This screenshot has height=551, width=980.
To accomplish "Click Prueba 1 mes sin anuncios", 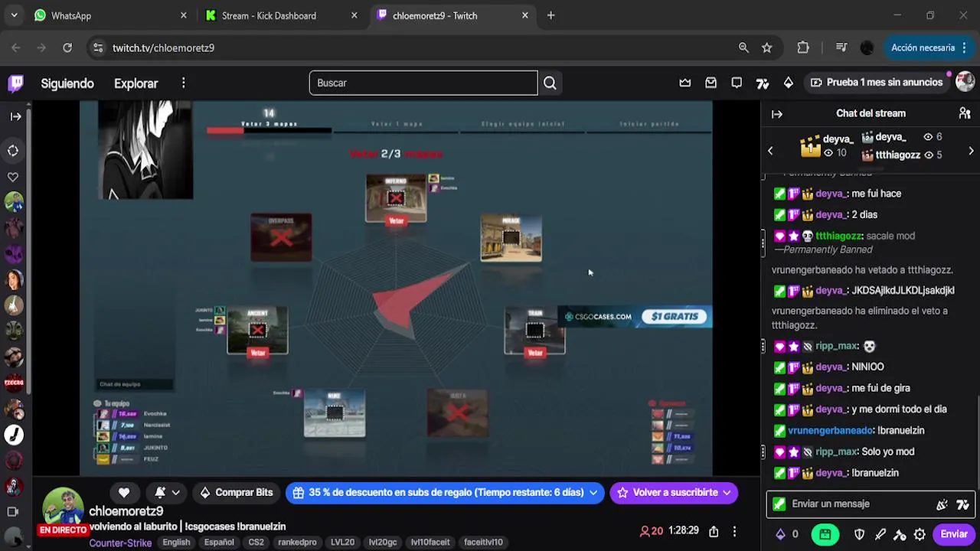I will coord(877,83).
